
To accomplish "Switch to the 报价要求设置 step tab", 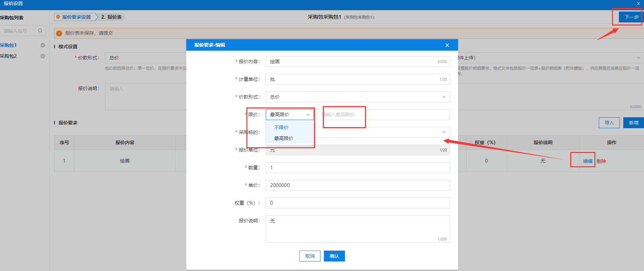I will (x=76, y=17).
